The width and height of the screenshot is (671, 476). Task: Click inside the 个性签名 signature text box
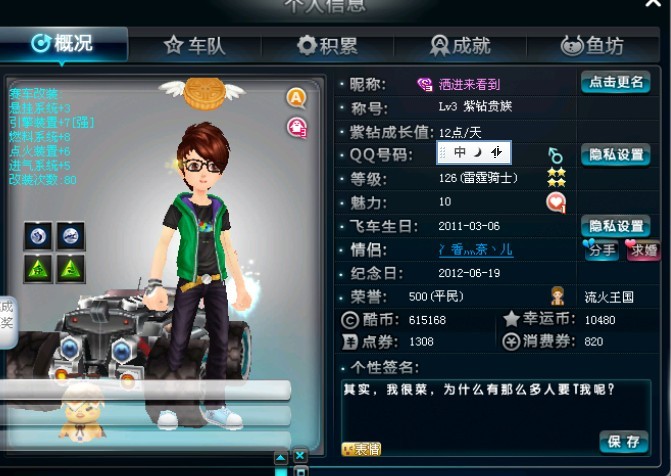click(496, 417)
